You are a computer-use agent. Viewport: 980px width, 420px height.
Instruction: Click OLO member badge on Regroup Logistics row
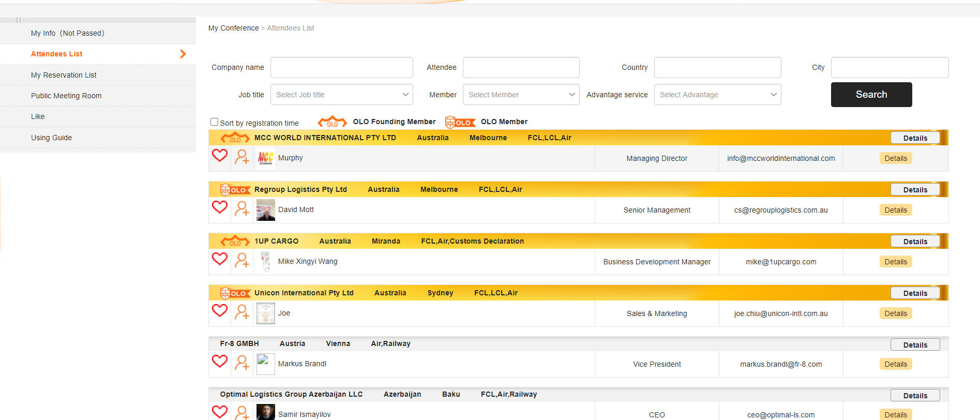pos(235,190)
